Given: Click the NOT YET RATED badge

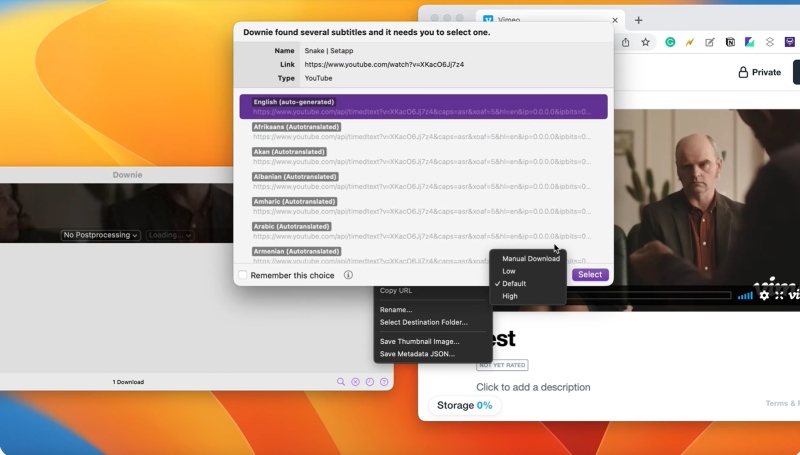Looking at the screenshot, I should point(502,365).
